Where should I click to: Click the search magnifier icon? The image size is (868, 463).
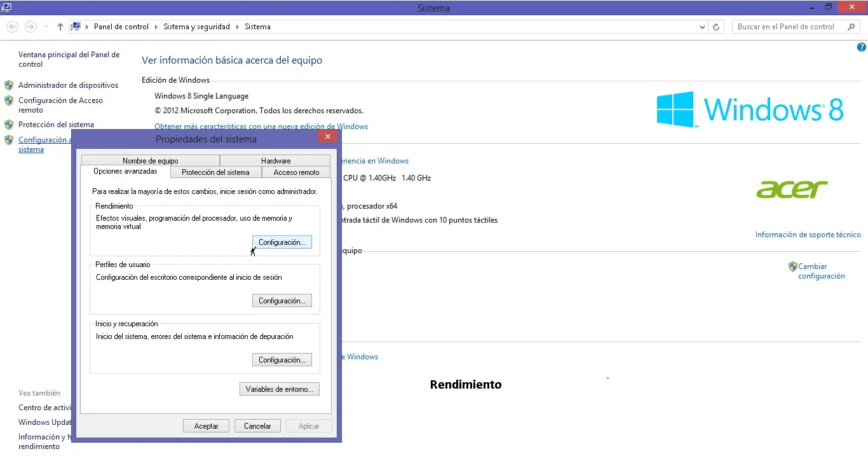tap(851, 27)
